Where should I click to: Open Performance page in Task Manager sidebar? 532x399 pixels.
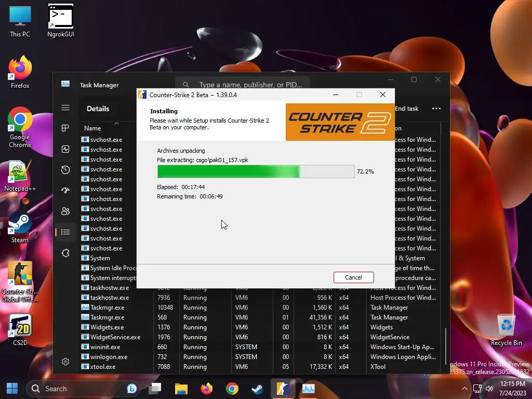[x=65, y=149]
